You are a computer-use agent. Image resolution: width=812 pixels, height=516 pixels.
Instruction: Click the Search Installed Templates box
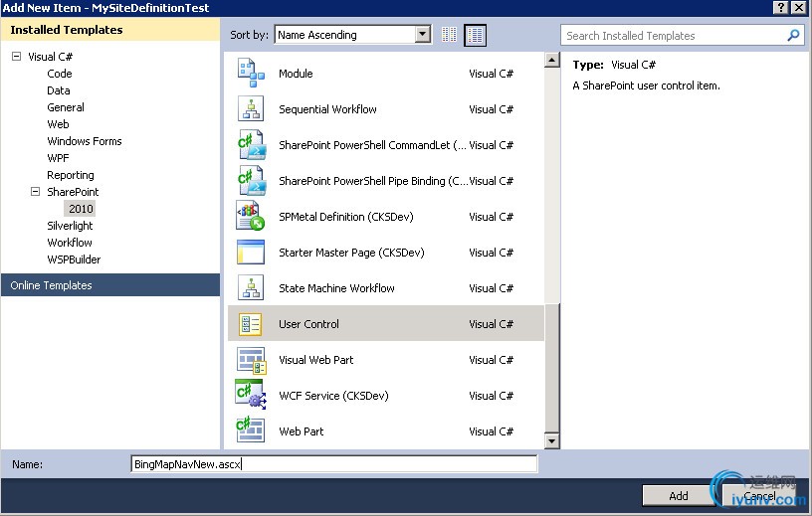683,35
